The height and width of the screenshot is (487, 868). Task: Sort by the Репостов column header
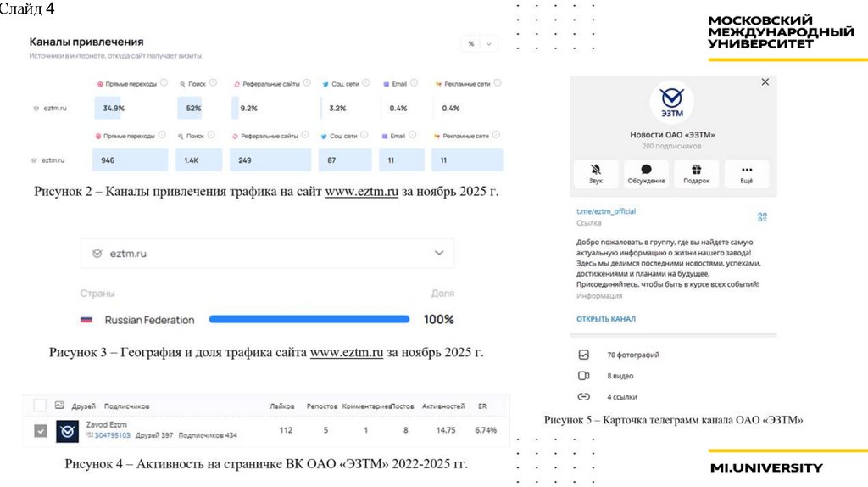[x=321, y=406]
